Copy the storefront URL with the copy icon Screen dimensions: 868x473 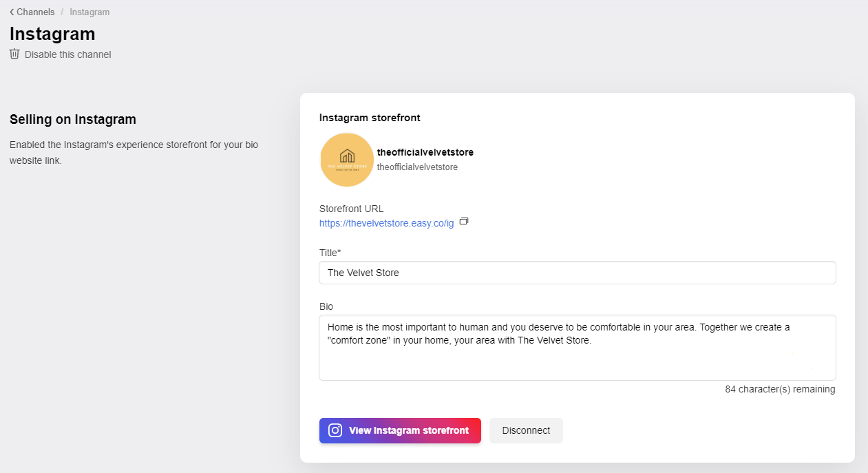(x=464, y=222)
